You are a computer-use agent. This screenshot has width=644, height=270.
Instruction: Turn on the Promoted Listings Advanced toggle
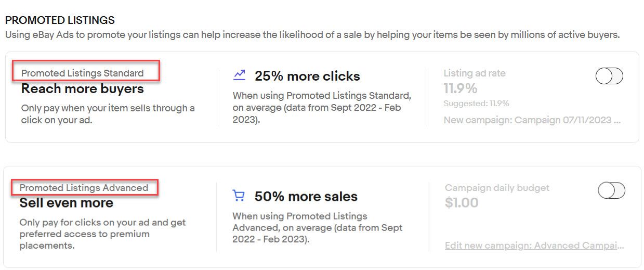pyautogui.click(x=611, y=190)
